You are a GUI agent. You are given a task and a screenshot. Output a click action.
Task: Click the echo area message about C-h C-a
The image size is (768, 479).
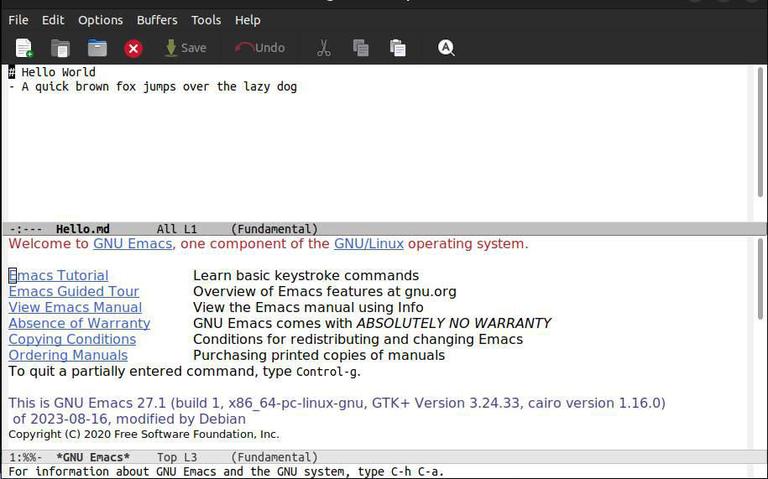pos(226,472)
